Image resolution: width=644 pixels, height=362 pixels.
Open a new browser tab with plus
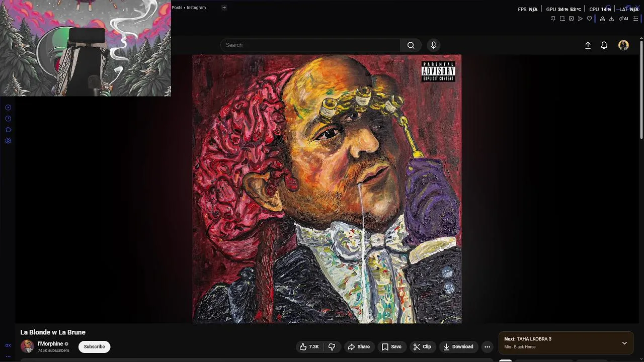click(x=224, y=8)
